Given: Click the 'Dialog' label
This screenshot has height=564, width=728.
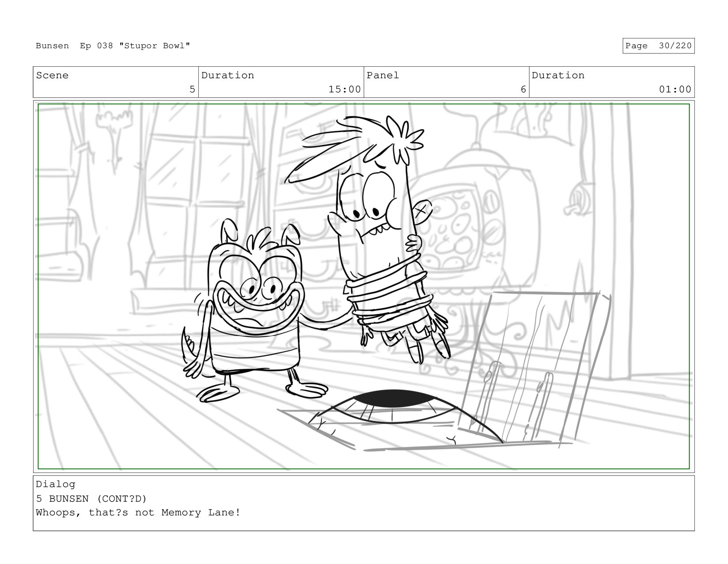Looking at the screenshot, I should click(56, 484).
